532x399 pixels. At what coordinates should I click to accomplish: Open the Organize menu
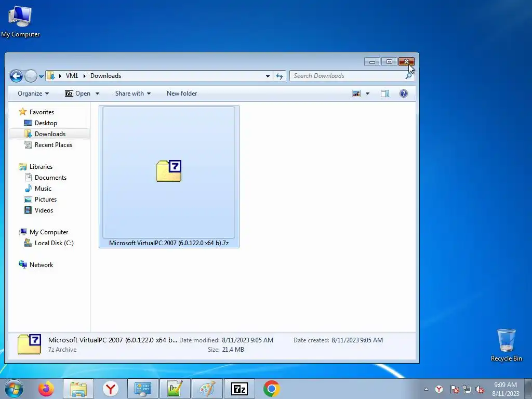coord(33,94)
